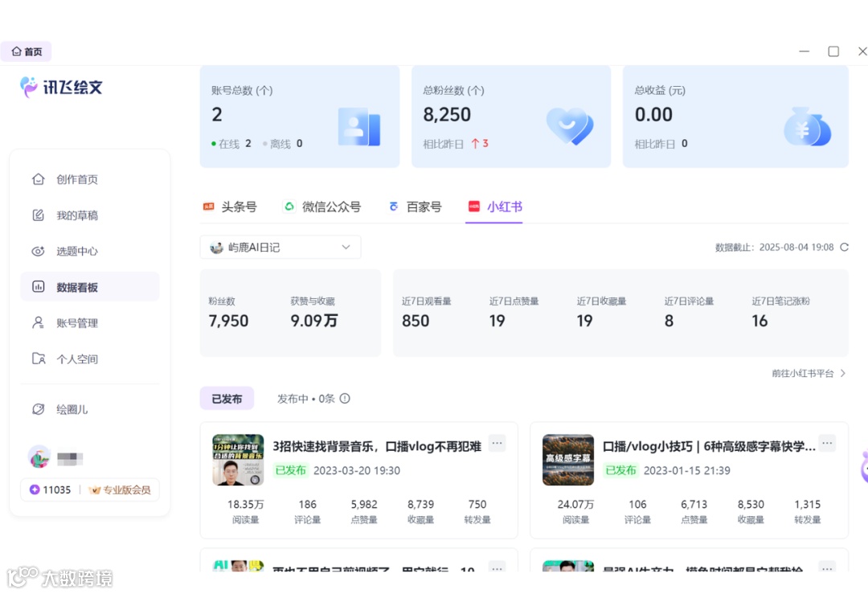Click thumbnail of 3招快速找背景音乐 post

pos(238,460)
